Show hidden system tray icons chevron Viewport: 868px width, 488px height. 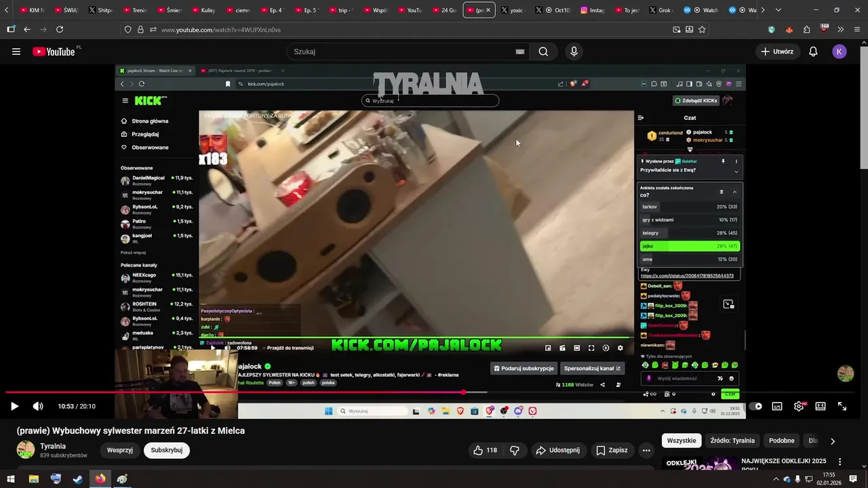point(776,479)
